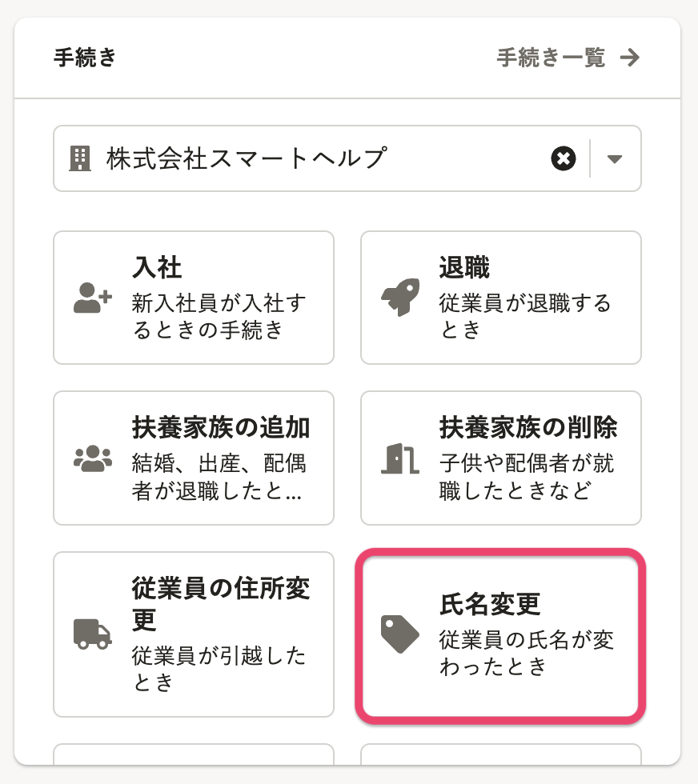Screen dimensions: 698x784
Task: Click the truck icon for 従業員の住所変更
Action: (x=92, y=633)
